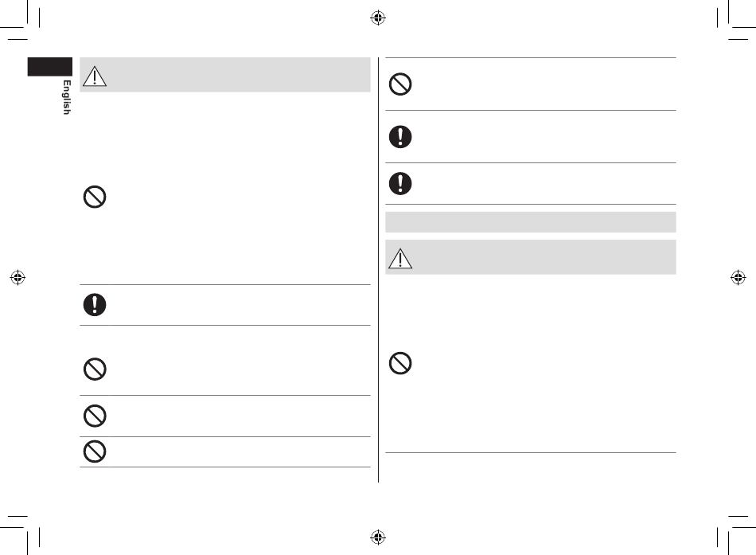Click the registration crosshair mark at page bottom center
Screen dimensions: 756x555
coord(378,537)
